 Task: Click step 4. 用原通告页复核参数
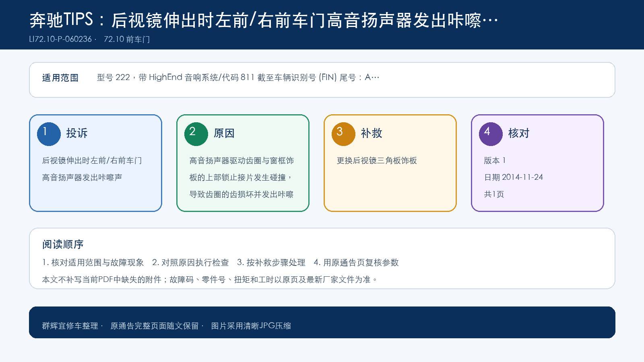[x=356, y=263]
